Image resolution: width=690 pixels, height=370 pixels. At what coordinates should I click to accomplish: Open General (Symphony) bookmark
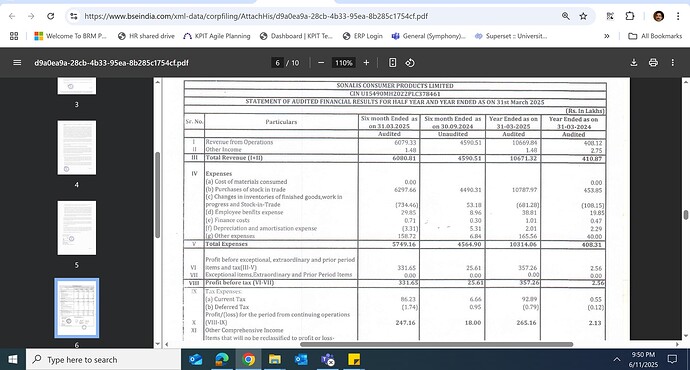click(428, 36)
